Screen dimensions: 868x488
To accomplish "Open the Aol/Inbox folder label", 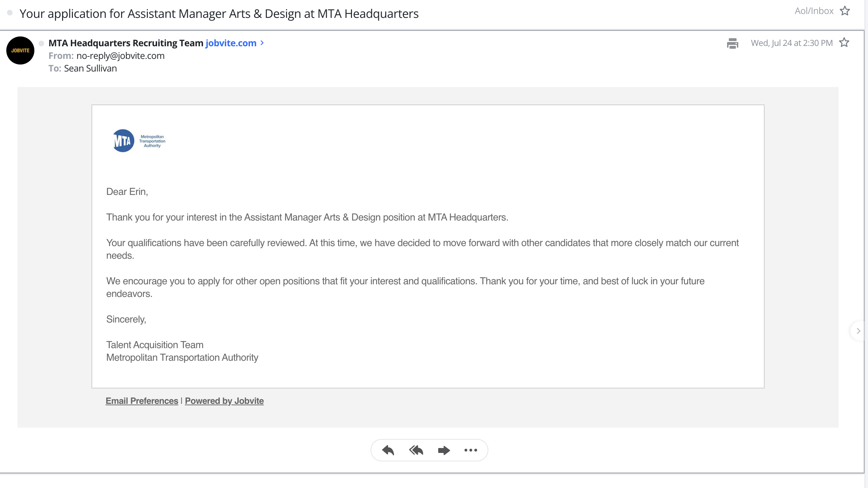I will pyautogui.click(x=814, y=11).
